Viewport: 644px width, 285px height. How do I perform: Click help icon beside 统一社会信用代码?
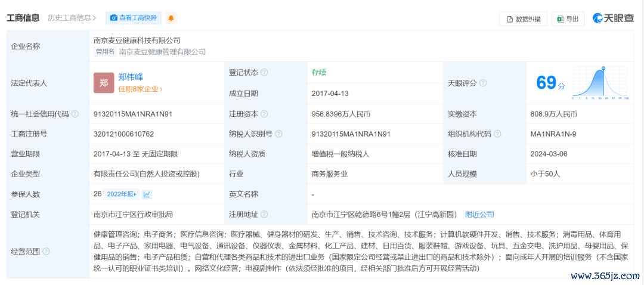click(x=75, y=114)
